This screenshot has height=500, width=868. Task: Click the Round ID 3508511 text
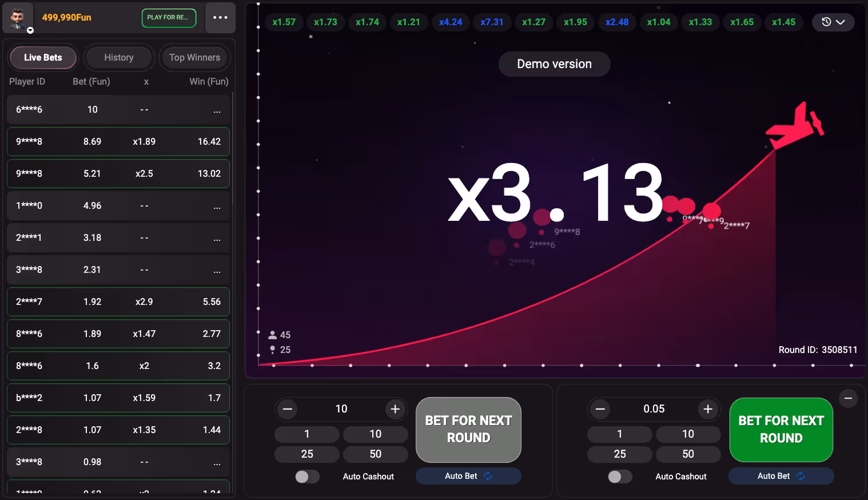818,350
